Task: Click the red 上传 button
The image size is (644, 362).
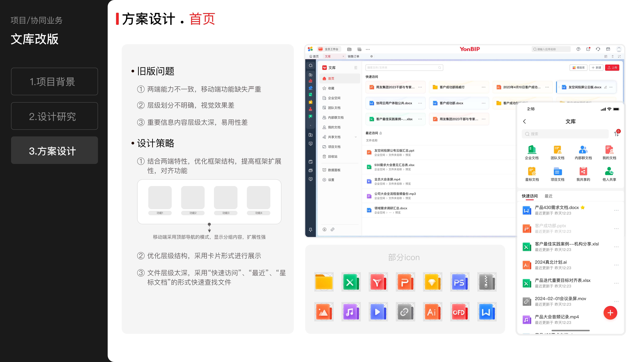Action: point(612,68)
